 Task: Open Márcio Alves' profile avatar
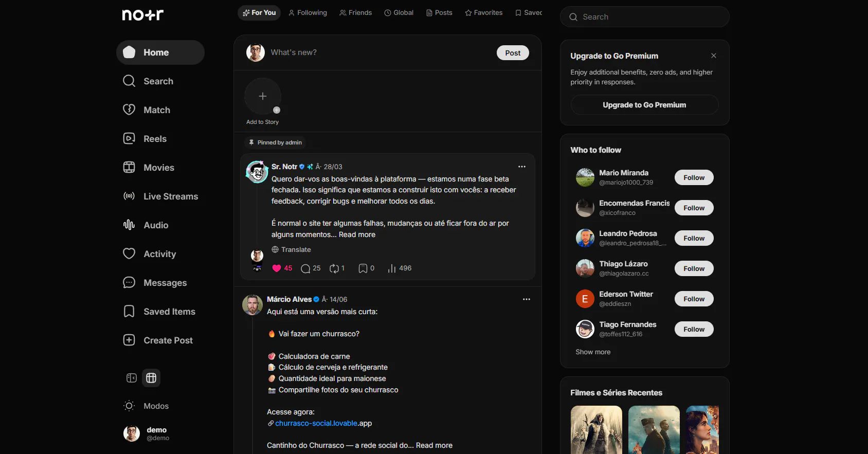pyautogui.click(x=252, y=305)
